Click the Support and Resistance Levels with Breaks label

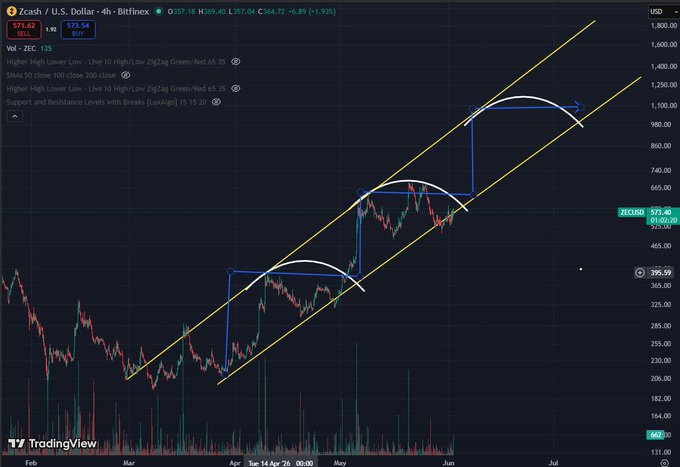coord(106,102)
